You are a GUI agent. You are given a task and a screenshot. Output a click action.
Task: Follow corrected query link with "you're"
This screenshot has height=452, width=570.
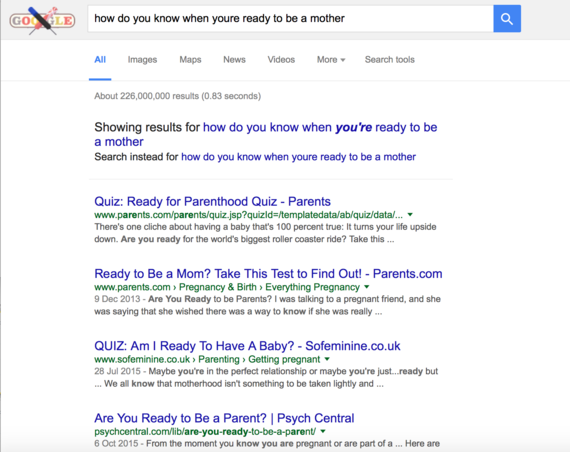pos(265,134)
